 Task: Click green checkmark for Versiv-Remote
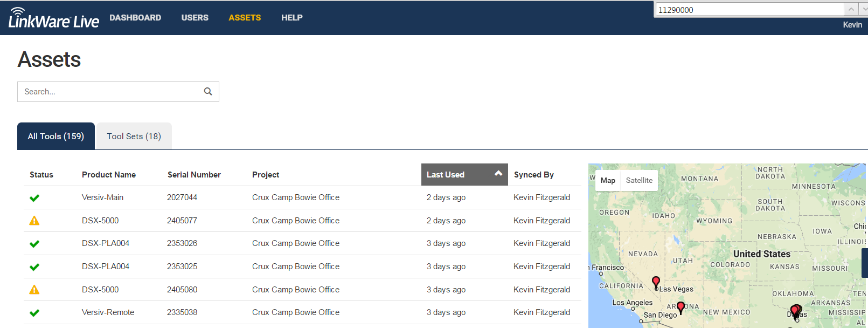(x=34, y=313)
